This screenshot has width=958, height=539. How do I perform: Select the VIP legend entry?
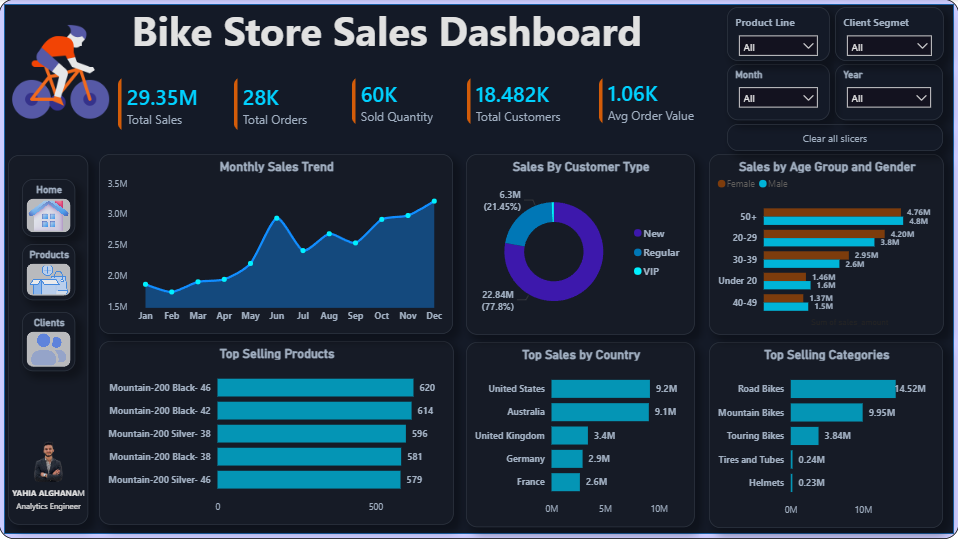pyautogui.click(x=646, y=271)
